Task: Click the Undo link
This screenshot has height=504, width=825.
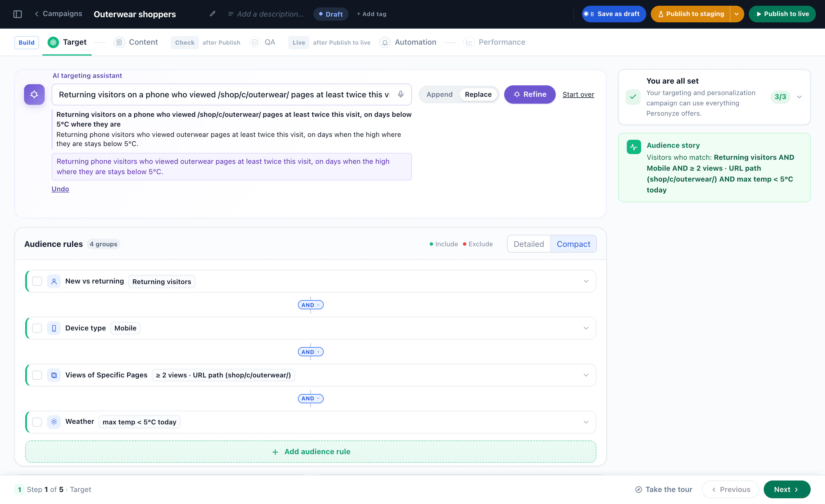Action: coord(60,189)
